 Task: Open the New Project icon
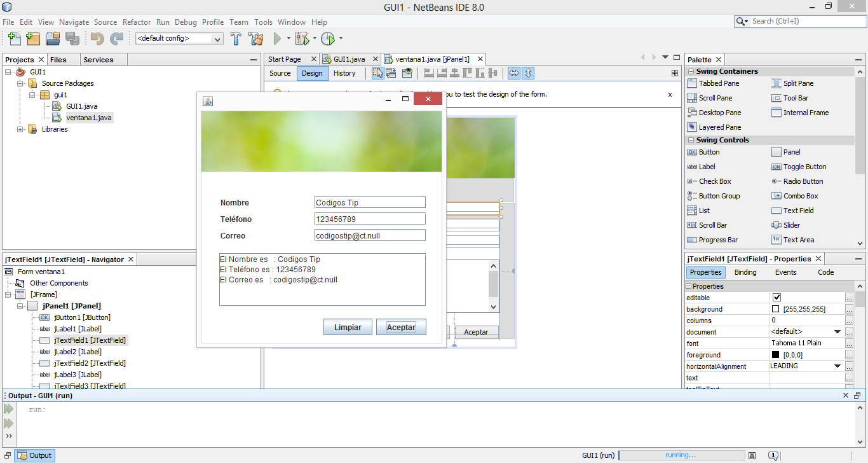tap(32, 39)
